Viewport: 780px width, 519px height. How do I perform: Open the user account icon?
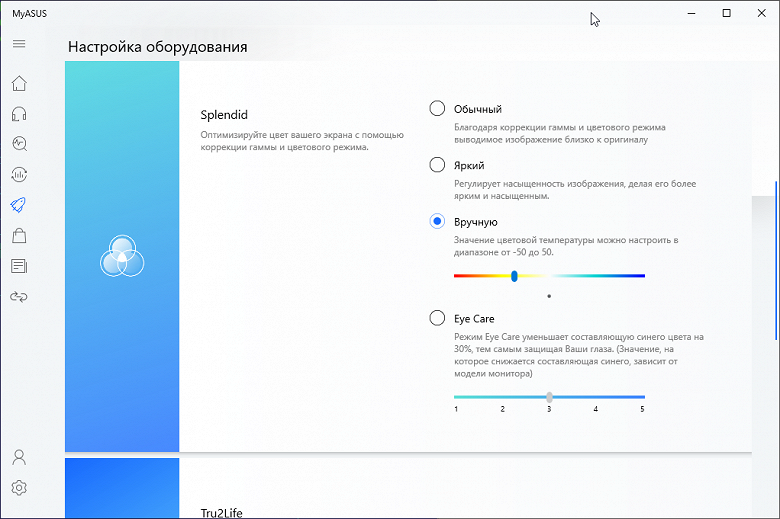pos(19,457)
